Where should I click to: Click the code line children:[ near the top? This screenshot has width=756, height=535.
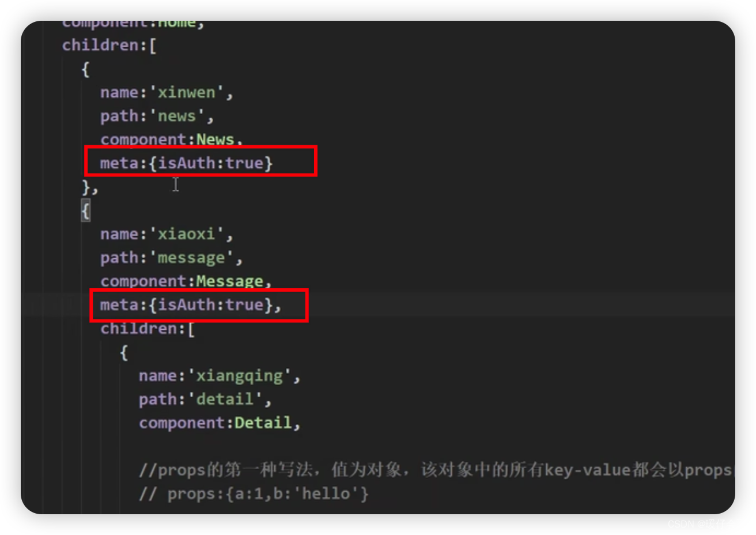(109, 46)
